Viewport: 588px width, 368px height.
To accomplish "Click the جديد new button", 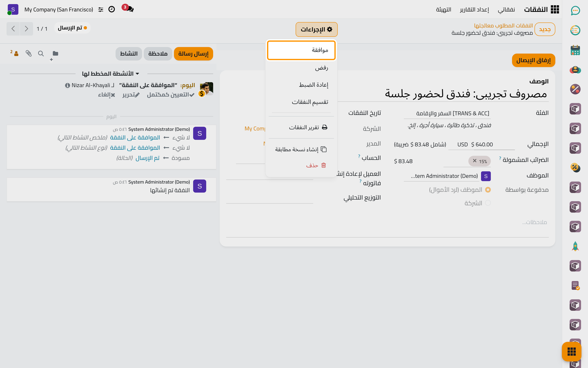I will pyautogui.click(x=545, y=29).
